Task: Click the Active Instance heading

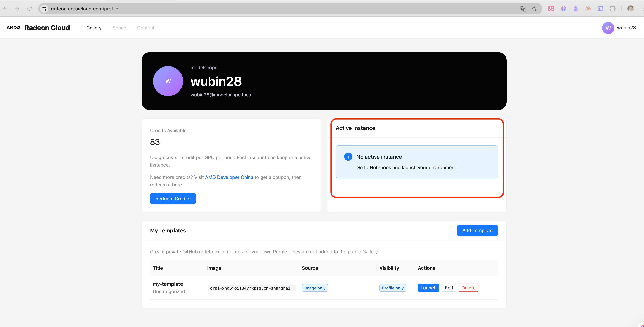Action: click(x=356, y=128)
